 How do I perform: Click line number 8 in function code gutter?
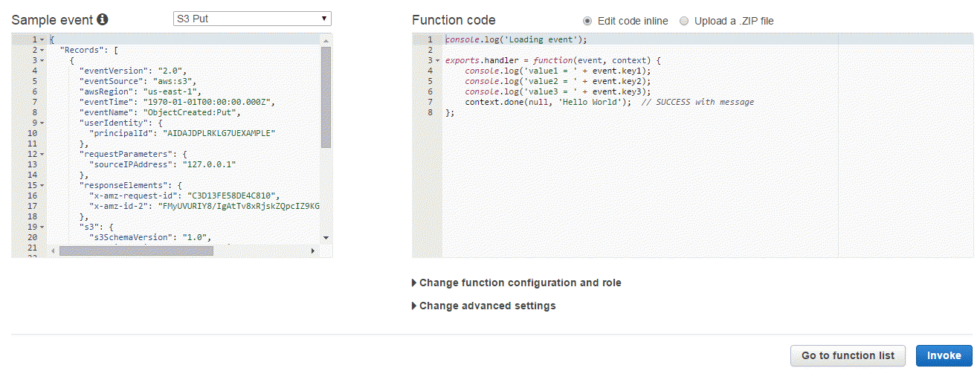(430, 112)
